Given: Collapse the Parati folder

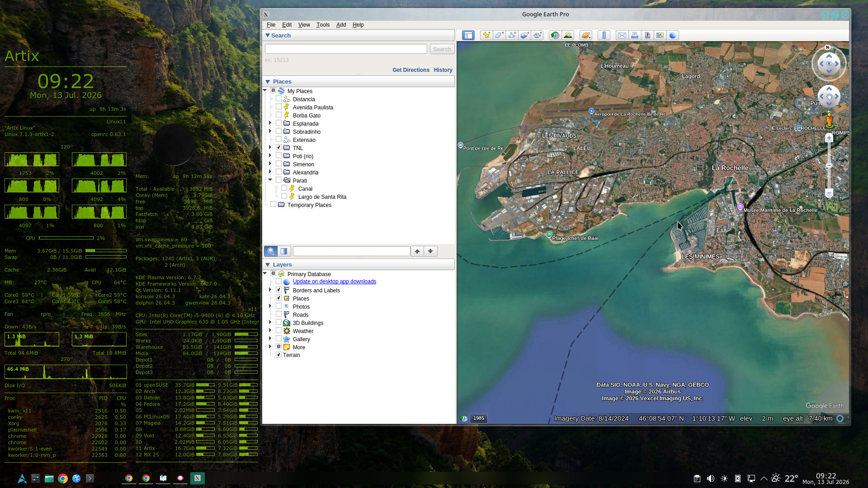Looking at the screenshot, I should [x=270, y=180].
